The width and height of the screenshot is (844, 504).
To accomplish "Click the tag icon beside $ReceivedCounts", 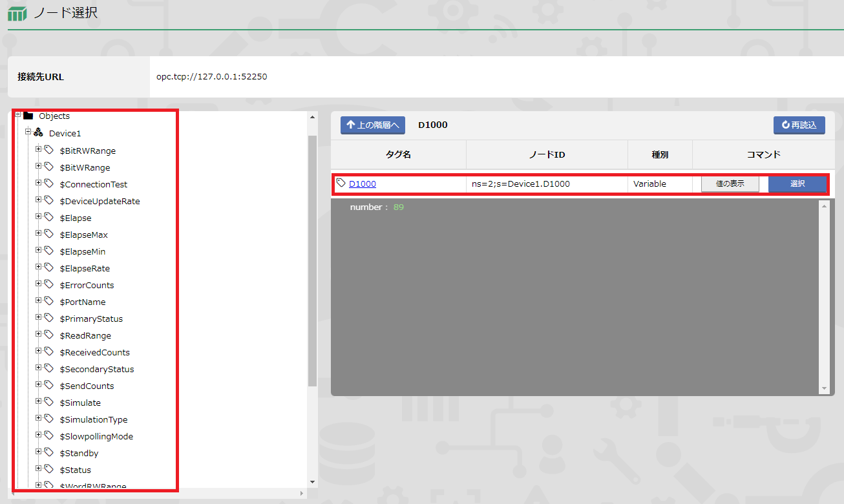I will pos(48,351).
